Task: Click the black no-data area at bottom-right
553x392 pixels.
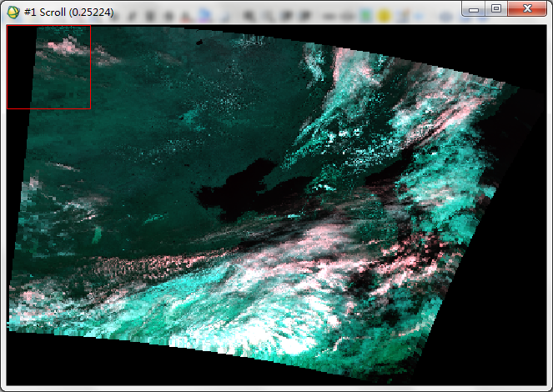Action: coord(500,334)
